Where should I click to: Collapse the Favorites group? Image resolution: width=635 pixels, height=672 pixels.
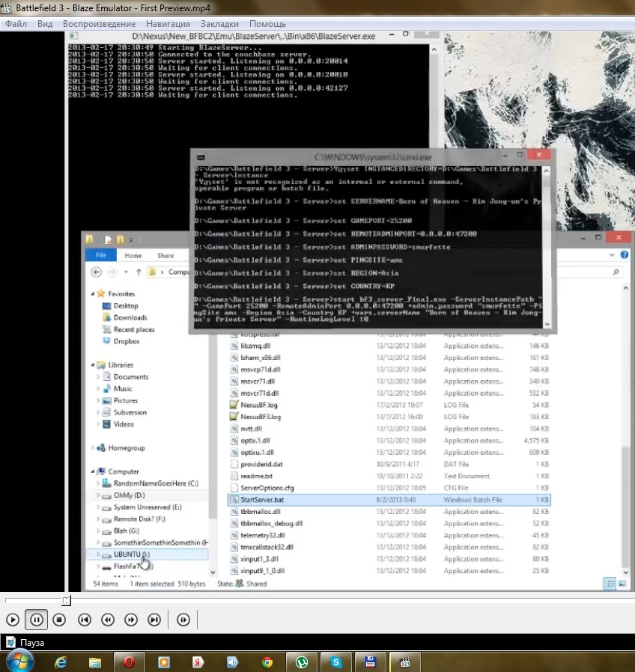coord(93,294)
